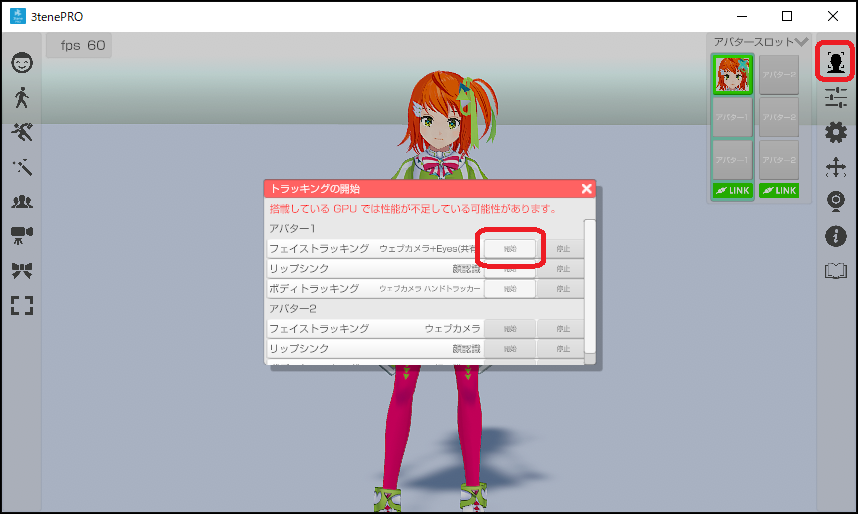Open the adjustment sliders icon

[x=836, y=97]
